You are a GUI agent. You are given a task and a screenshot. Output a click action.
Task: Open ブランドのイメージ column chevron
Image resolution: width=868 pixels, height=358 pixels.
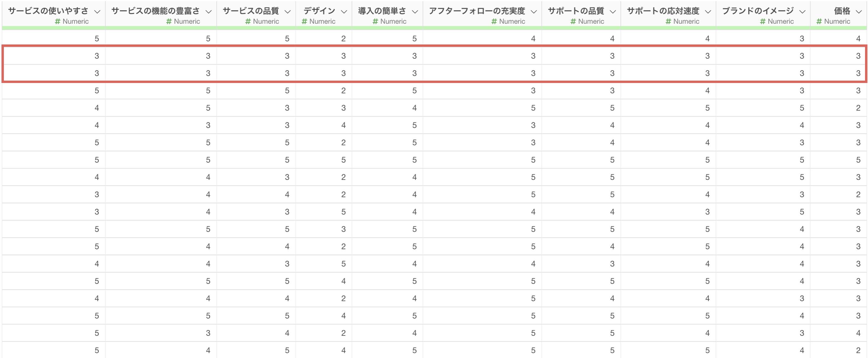click(x=802, y=12)
